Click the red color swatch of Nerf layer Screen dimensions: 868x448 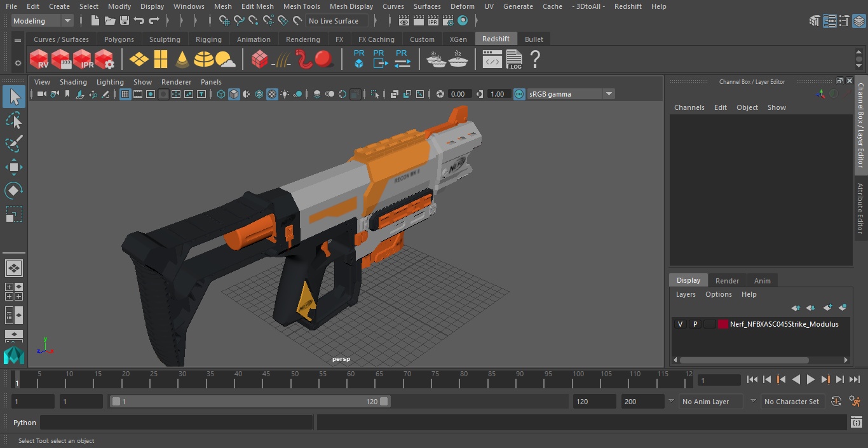723,324
